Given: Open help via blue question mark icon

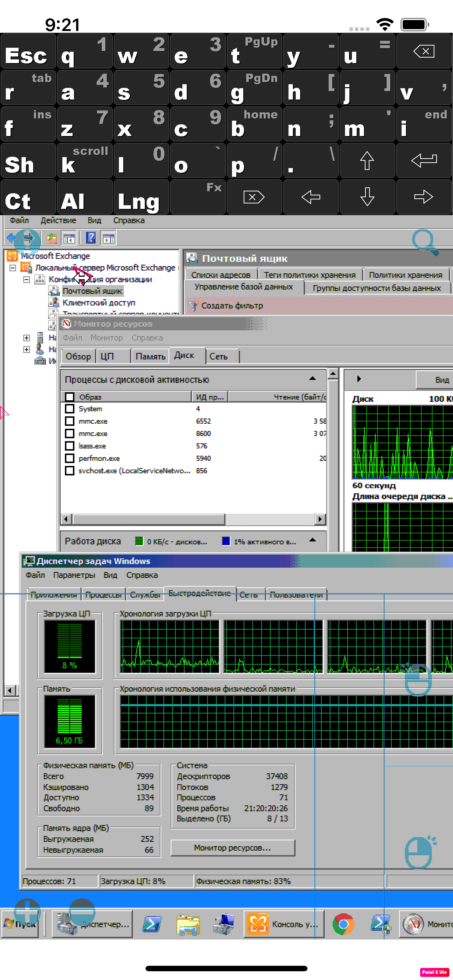Looking at the screenshot, I should (90, 238).
